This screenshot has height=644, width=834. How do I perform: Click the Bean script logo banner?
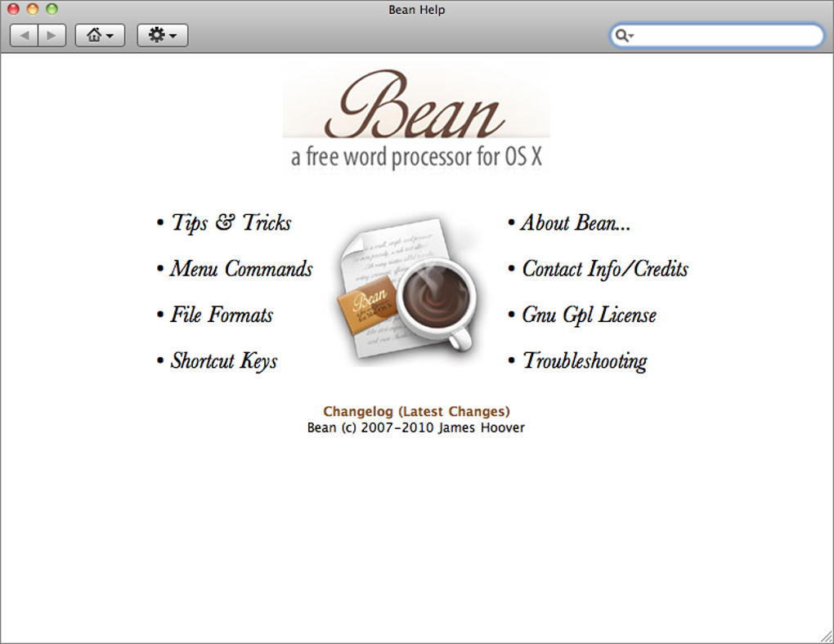(416, 118)
